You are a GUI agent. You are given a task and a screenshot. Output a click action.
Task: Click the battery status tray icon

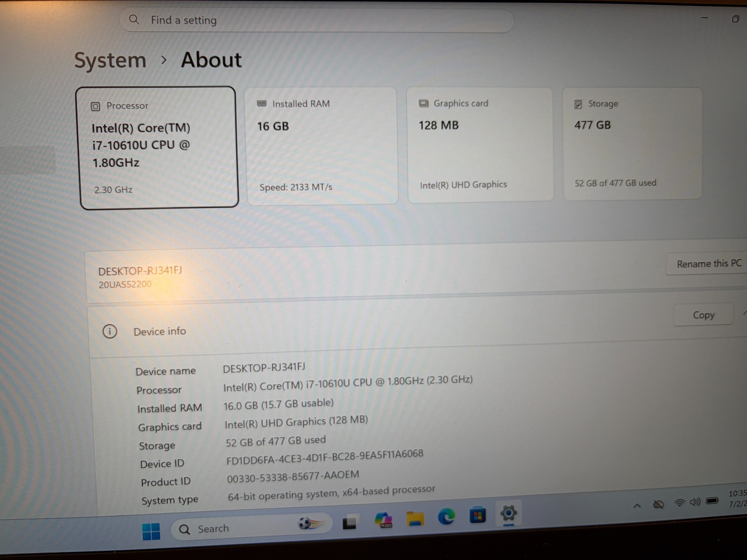[712, 501]
